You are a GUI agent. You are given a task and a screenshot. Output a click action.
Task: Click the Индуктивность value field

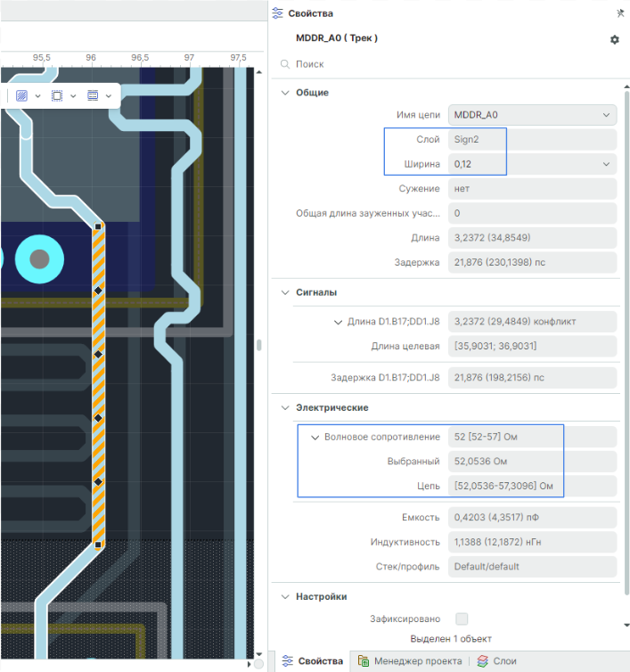coord(533,542)
